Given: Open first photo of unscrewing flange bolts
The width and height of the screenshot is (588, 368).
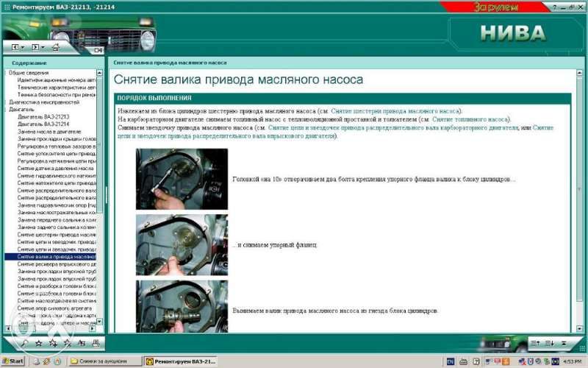Looking at the screenshot, I should tap(182, 179).
